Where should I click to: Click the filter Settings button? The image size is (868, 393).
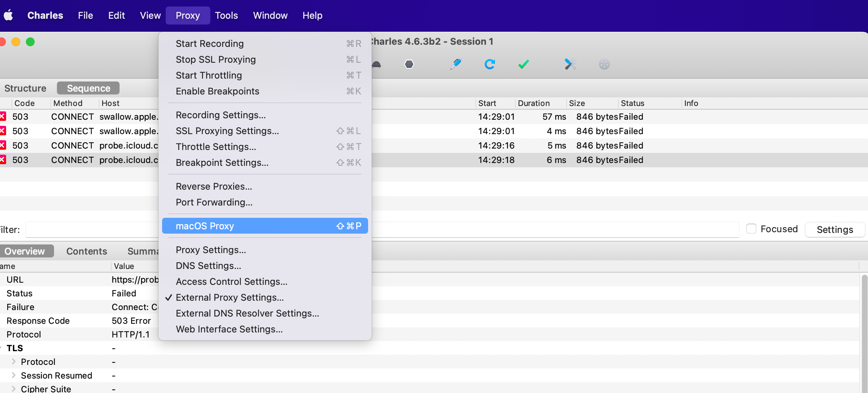[x=835, y=230]
